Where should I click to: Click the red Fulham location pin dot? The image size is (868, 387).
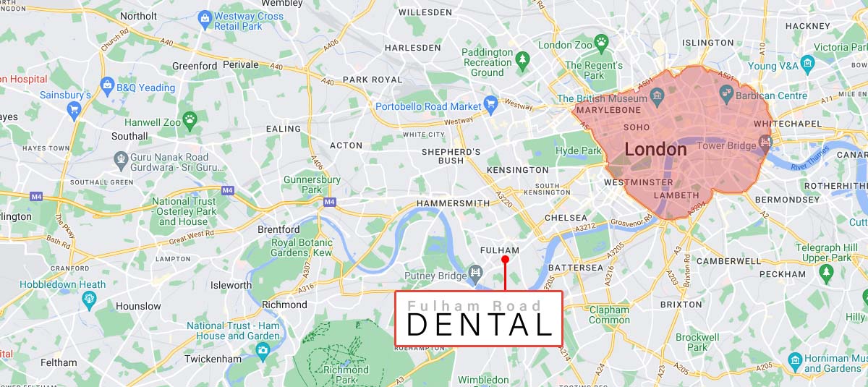pyautogui.click(x=505, y=259)
